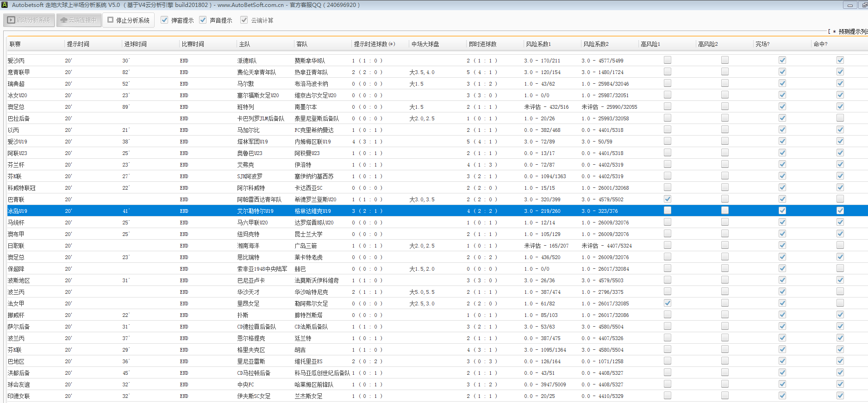Check 高风险2 in the 瑞典超 row
The image size is (868, 403).
(x=725, y=83)
